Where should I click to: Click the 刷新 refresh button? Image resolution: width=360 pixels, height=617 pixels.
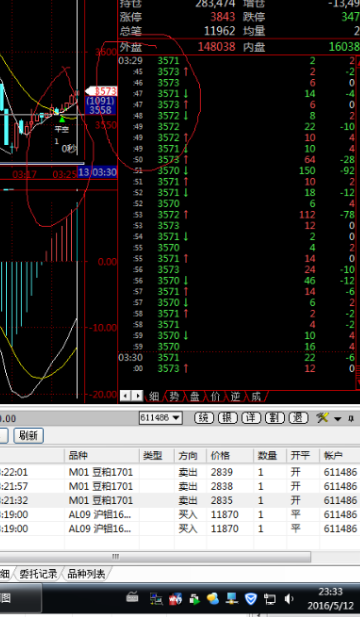[x=28, y=436]
